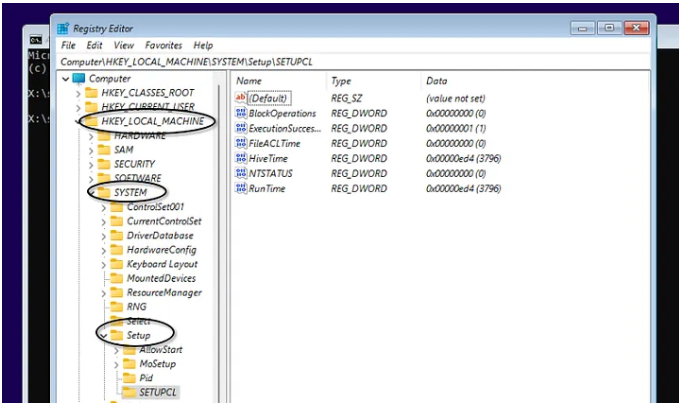Viewport: 679px width, 408px height.
Task: Click the string icon next to (Default)
Action: (x=240, y=98)
